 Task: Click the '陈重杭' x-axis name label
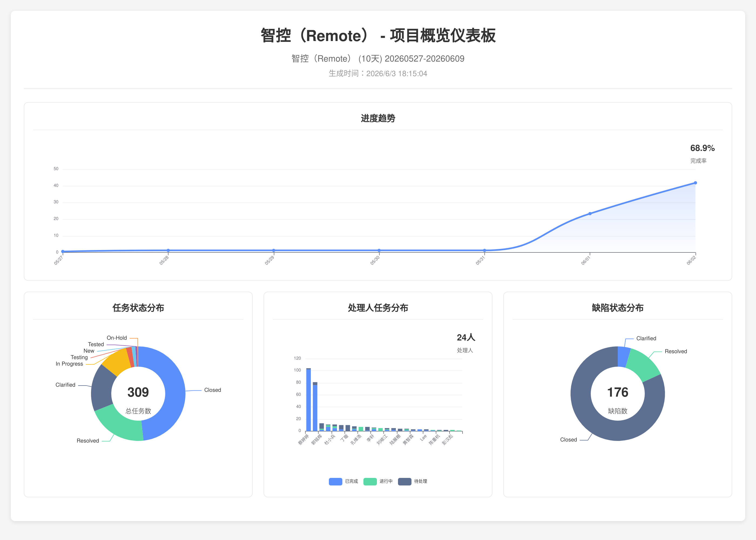[434, 439]
